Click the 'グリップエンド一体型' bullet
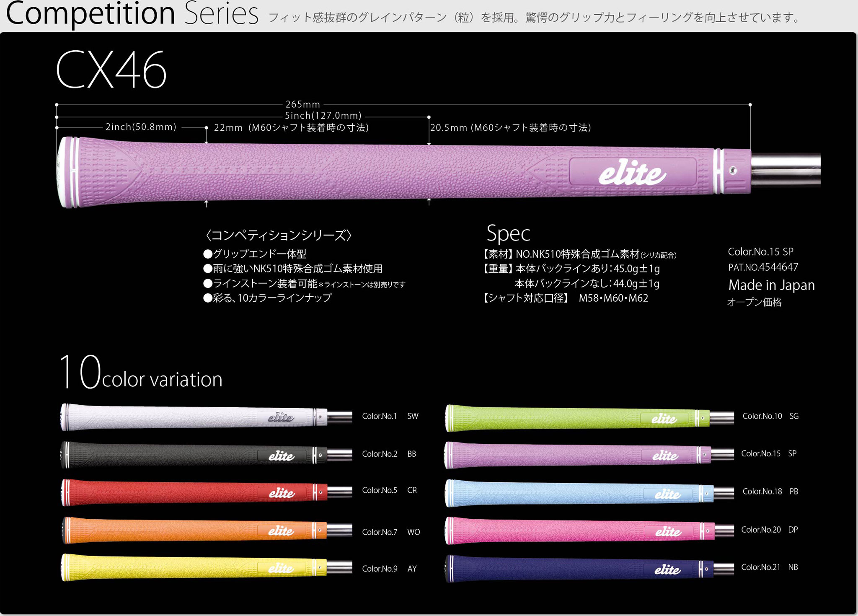Image resolution: width=858 pixels, height=616 pixels. pos(255,254)
